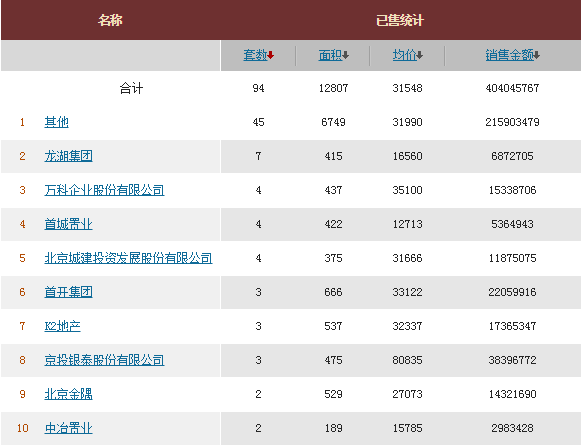Open the K2地产 link
The width and height of the screenshot is (583, 447).
pyautogui.click(x=62, y=326)
